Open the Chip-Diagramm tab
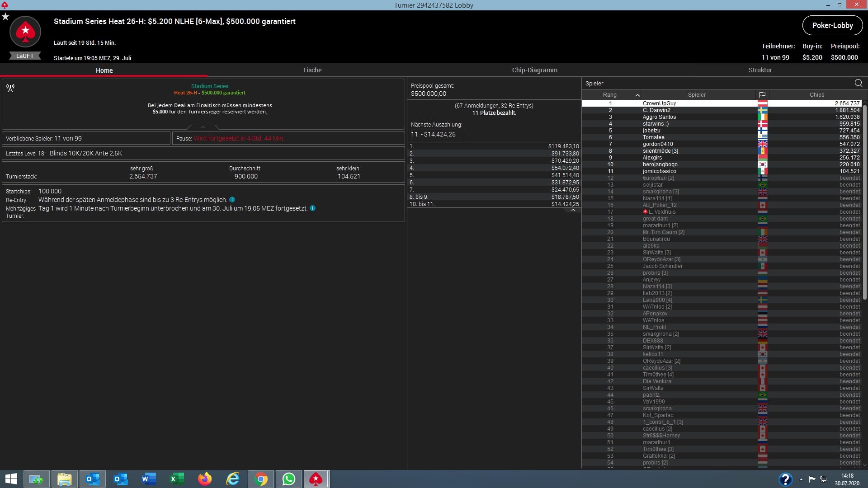This screenshot has width=868, height=488. (534, 70)
